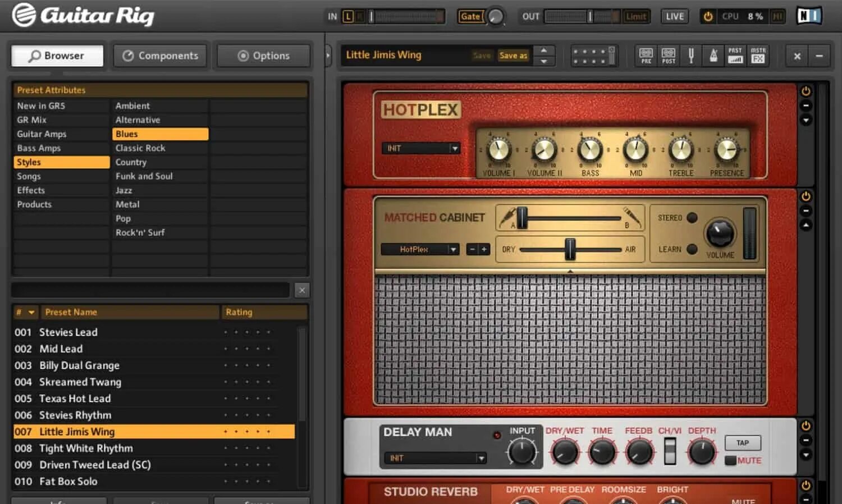Toggle Matched Cabinet power button
This screenshot has height=504, width=842.
[806, 196]
